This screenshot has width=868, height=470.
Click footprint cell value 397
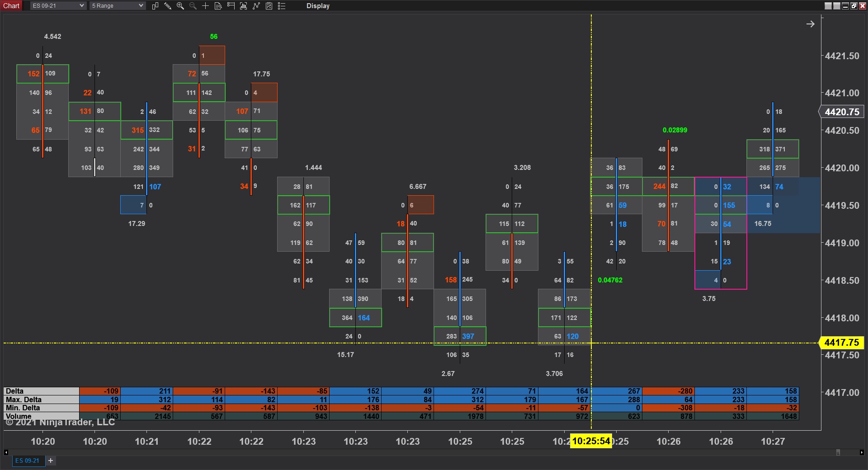(x=468, y=336)
